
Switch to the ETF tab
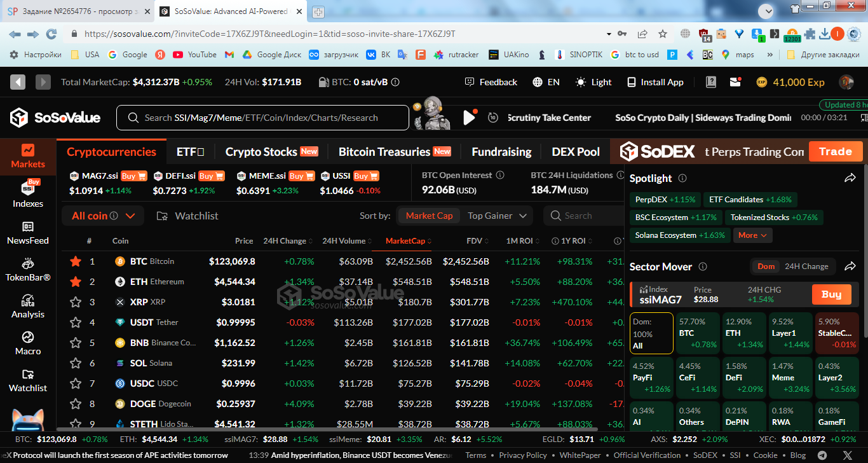191,152
